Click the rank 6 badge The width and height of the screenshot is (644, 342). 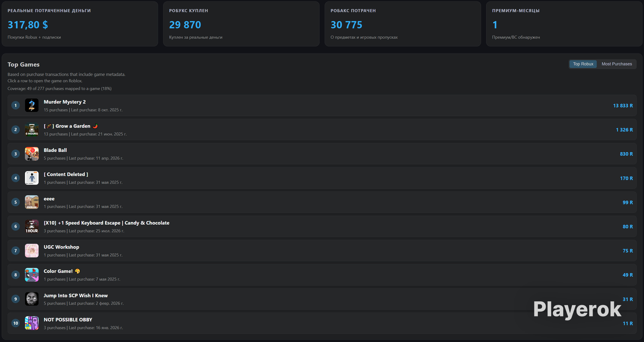click(x=15, y=226)
